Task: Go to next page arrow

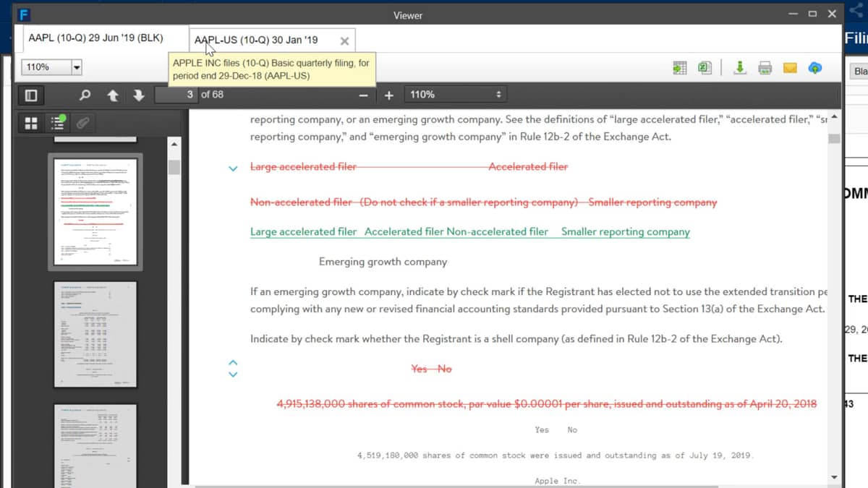Action: click(138, 95)
